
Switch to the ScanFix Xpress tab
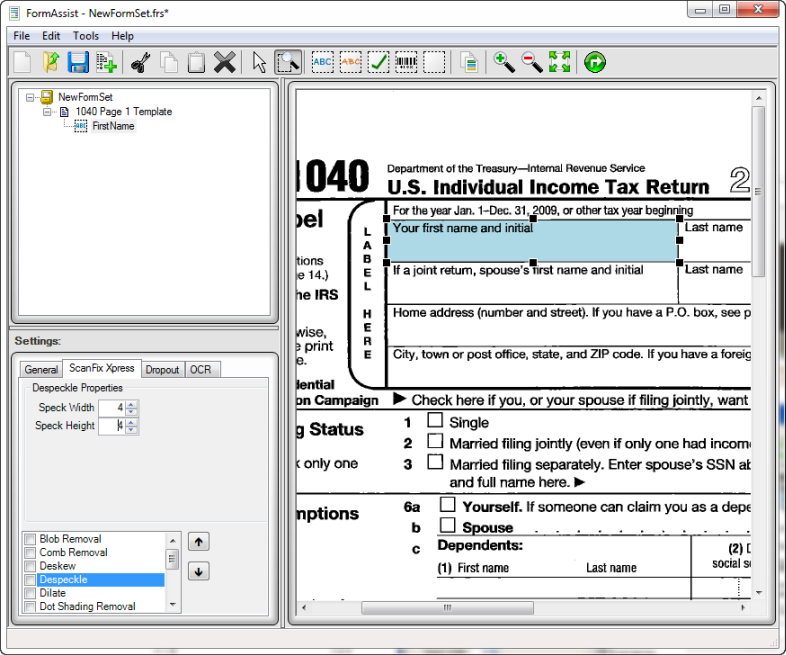(102, 368)
